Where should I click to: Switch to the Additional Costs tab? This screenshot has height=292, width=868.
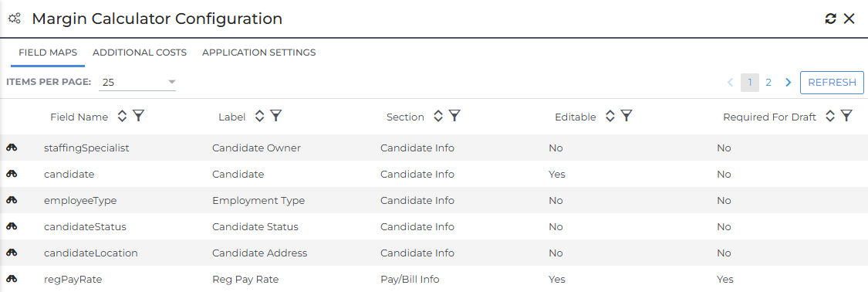click(x=140, y=53)
